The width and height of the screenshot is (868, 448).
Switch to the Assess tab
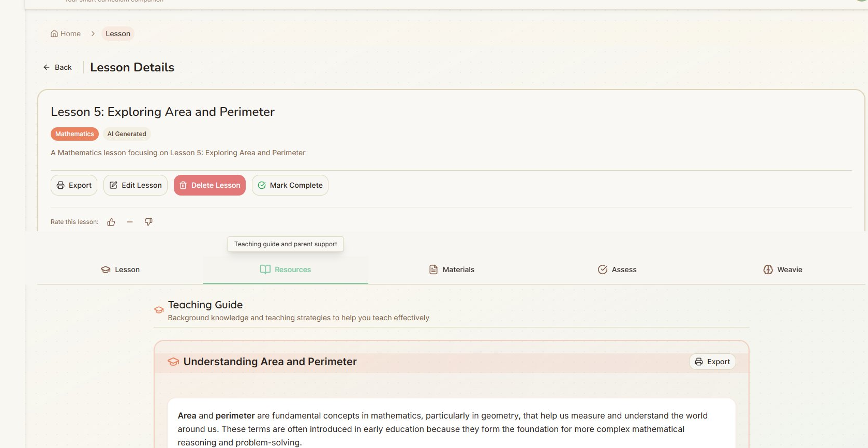(x=617, y=270)
